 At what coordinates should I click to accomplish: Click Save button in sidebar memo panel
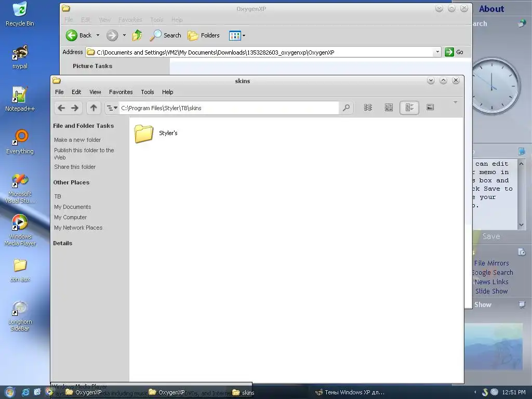[x=491, y=236]
